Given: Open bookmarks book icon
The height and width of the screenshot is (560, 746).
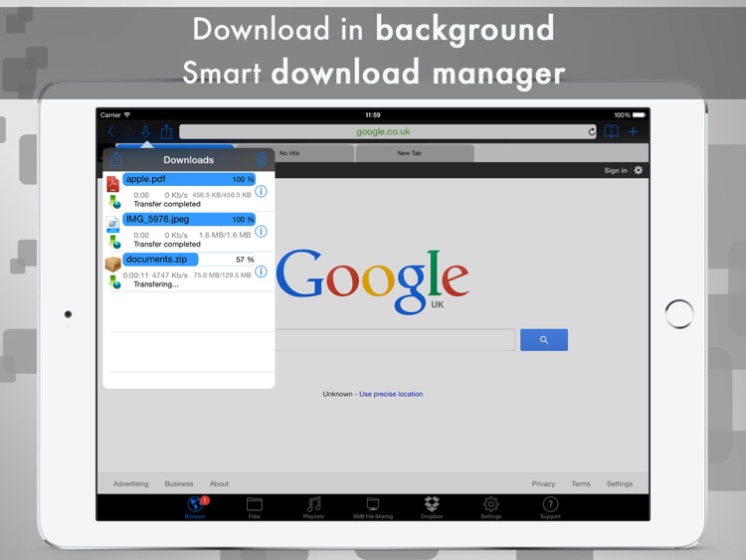Looking at the screenshot, I should [611, 131].
